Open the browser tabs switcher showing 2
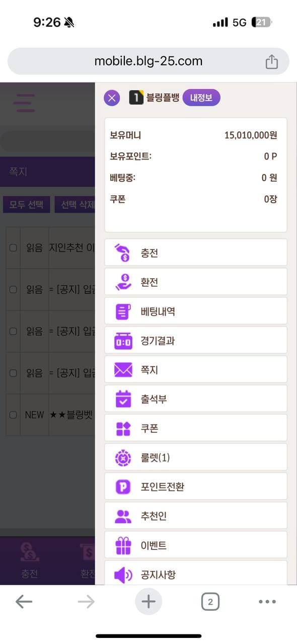Screen dimensions: 297x644 click(210, 602)
